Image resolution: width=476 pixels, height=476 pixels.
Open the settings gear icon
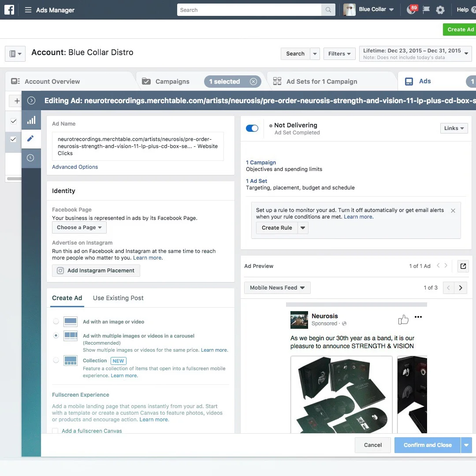click(440, 10)
